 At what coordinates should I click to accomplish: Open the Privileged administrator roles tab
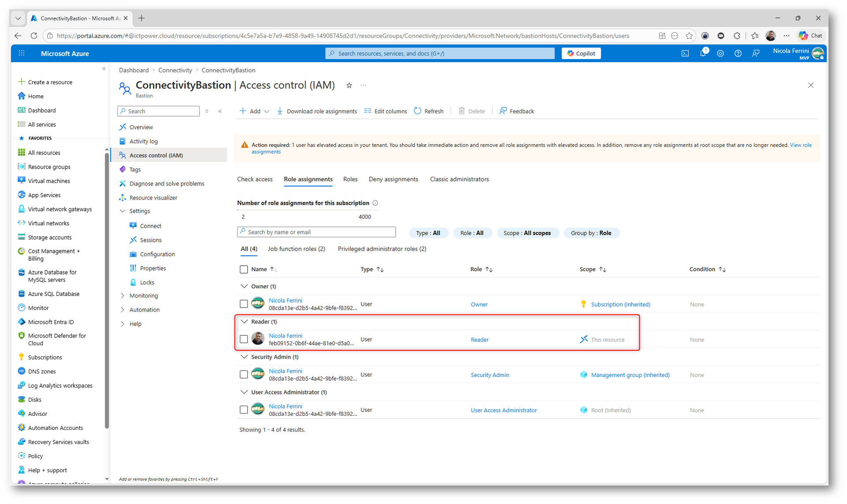coord(382,249)
